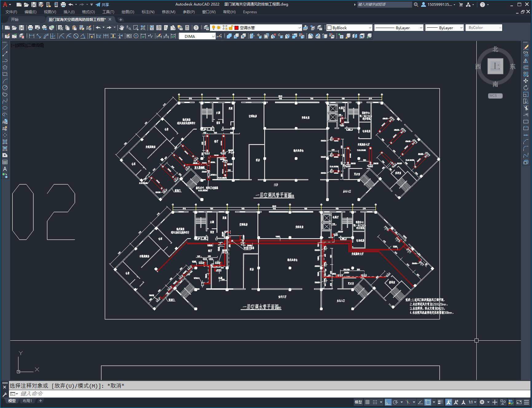Select the Aligned dimension tool
532x408 pixels.
click(39, 36)
